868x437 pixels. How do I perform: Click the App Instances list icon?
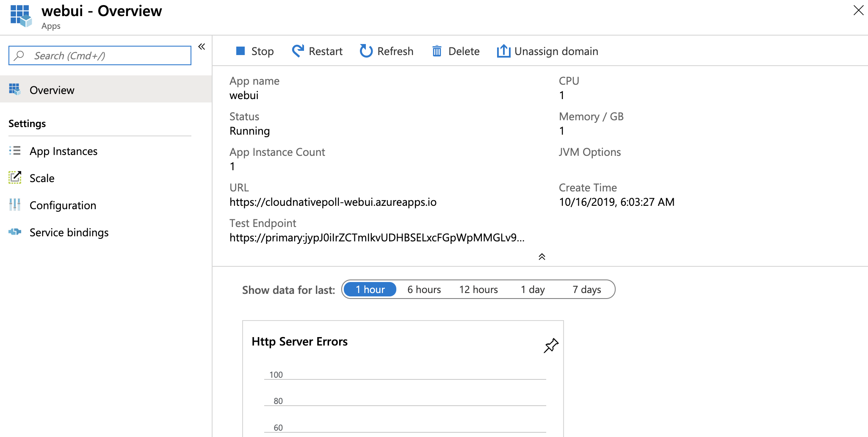click(x=15, y=151)
